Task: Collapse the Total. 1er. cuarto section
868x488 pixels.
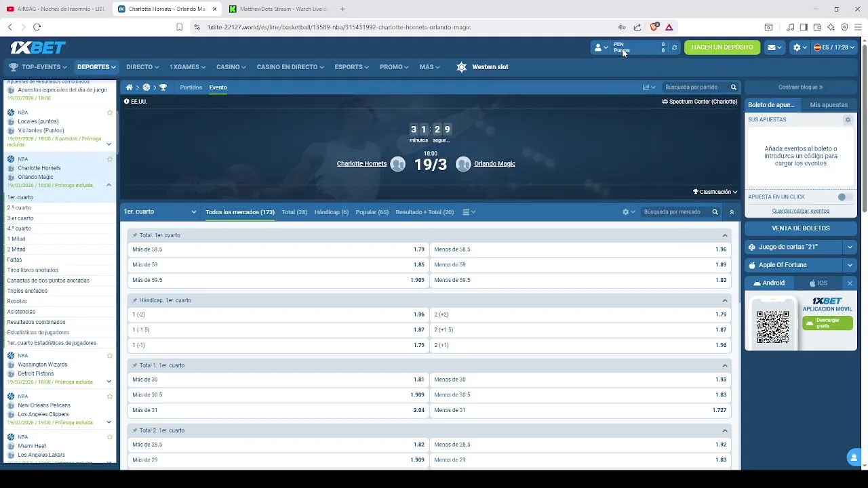Action: 725,235
